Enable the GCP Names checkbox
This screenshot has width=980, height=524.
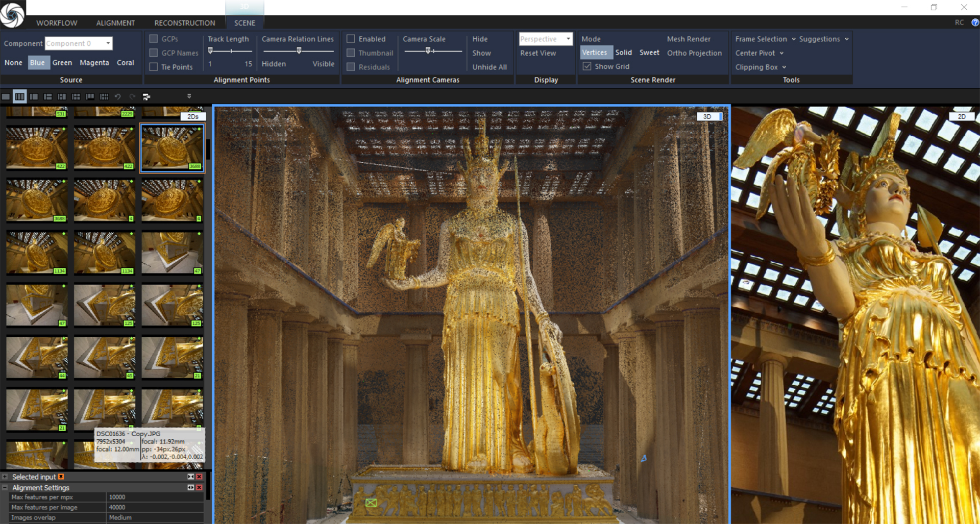click(153, 53)
